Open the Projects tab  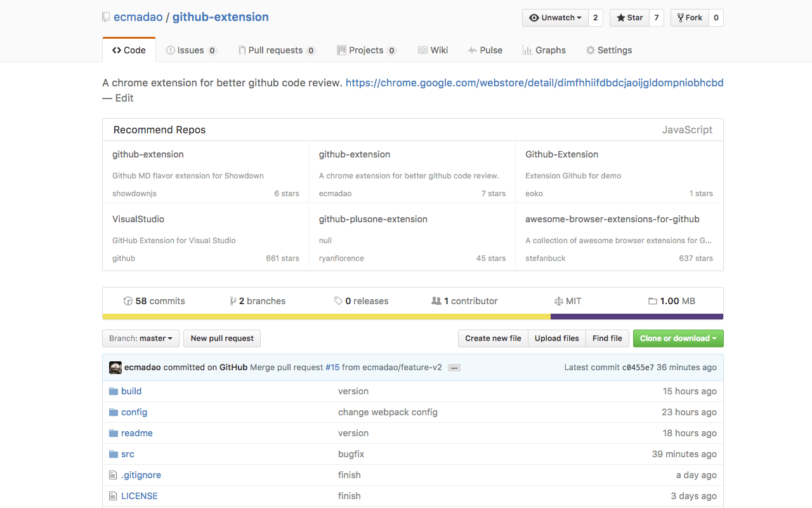[367, 50]
